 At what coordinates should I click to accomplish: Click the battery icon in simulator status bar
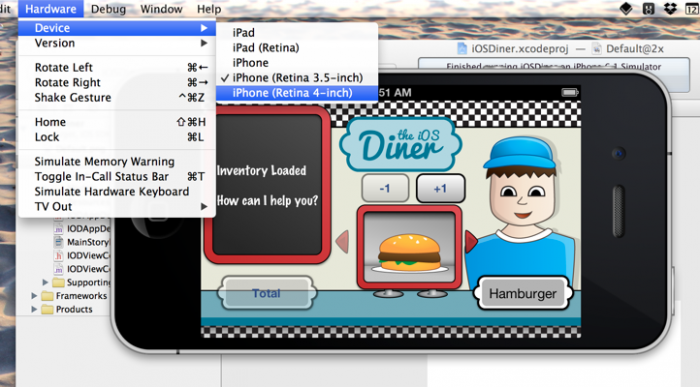[x=570, y=92]
